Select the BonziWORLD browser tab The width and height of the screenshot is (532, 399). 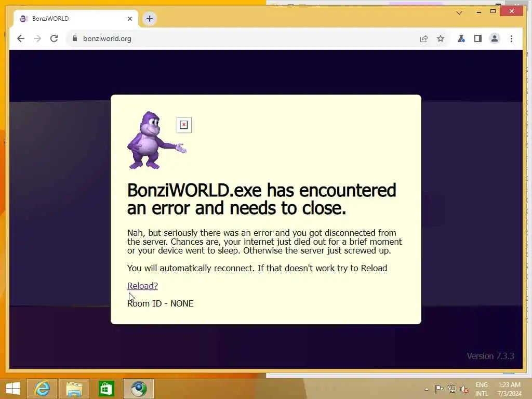(76, 19)
